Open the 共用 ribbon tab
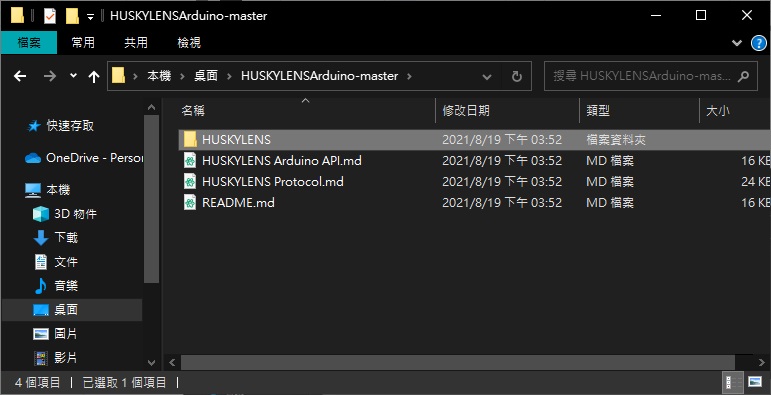 pyautogui.click(x=136, y=43)
